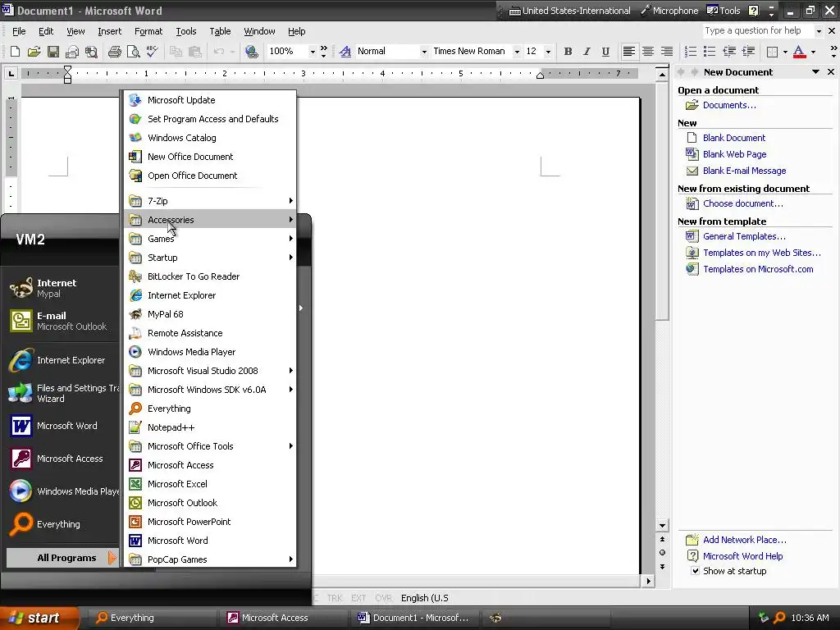
Task: Expand the Accessories submenu
Action: (210, 220)
